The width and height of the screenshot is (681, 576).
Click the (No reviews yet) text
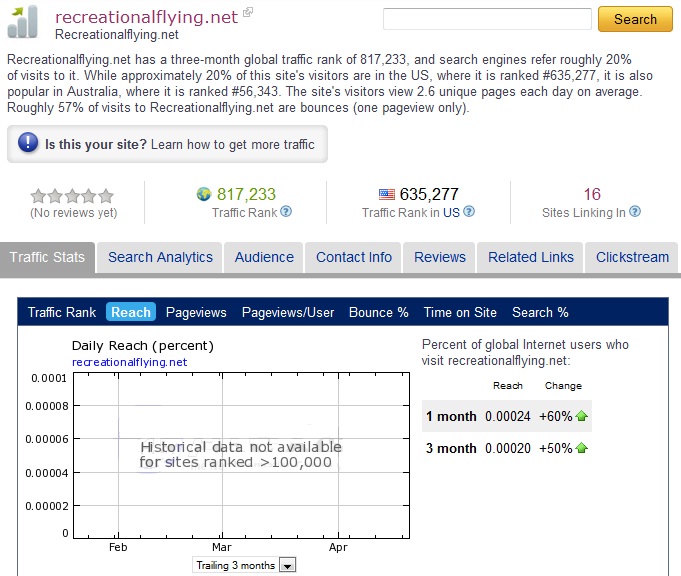(x=73, y=213)
